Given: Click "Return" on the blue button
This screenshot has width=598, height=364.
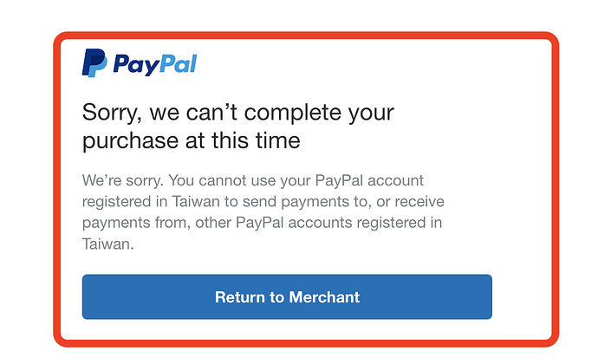Looking at the screenshot, I should (240, 297).
